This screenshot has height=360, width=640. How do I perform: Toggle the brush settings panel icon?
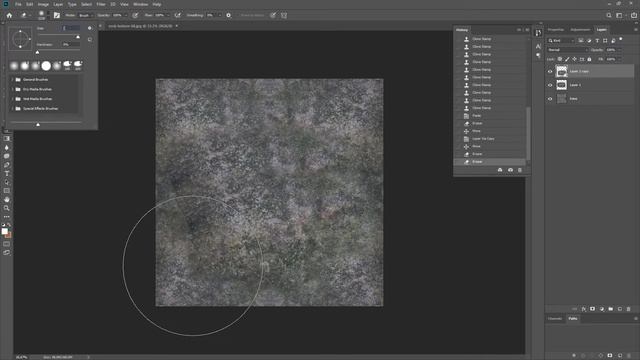point(57,15)
